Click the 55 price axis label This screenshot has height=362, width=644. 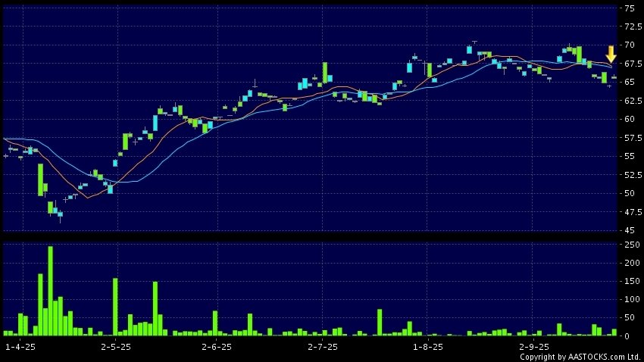tap(630, 156)
